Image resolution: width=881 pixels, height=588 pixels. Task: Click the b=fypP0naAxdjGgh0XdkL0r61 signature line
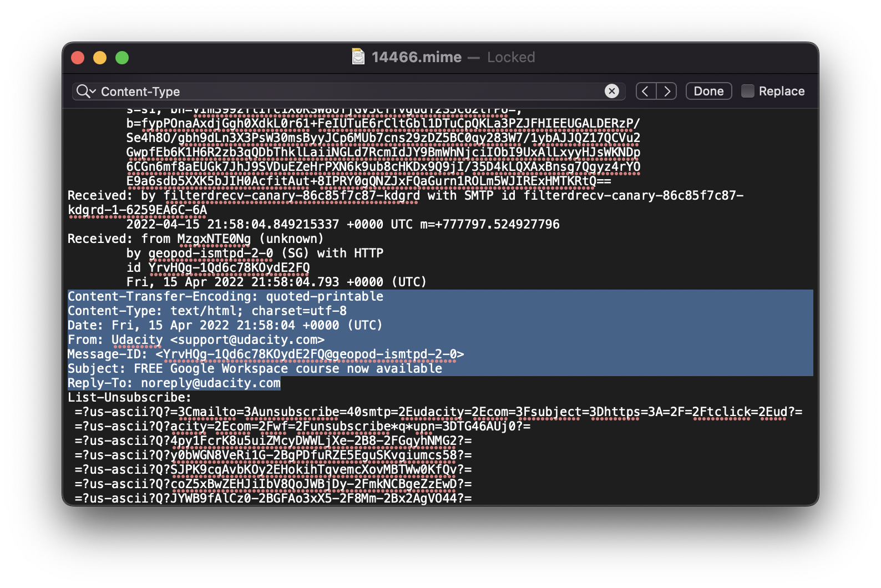pos(383,123)
